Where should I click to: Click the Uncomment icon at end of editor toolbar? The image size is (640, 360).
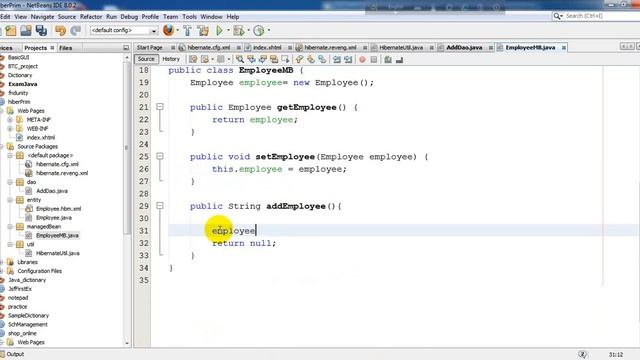coord(400,60)
